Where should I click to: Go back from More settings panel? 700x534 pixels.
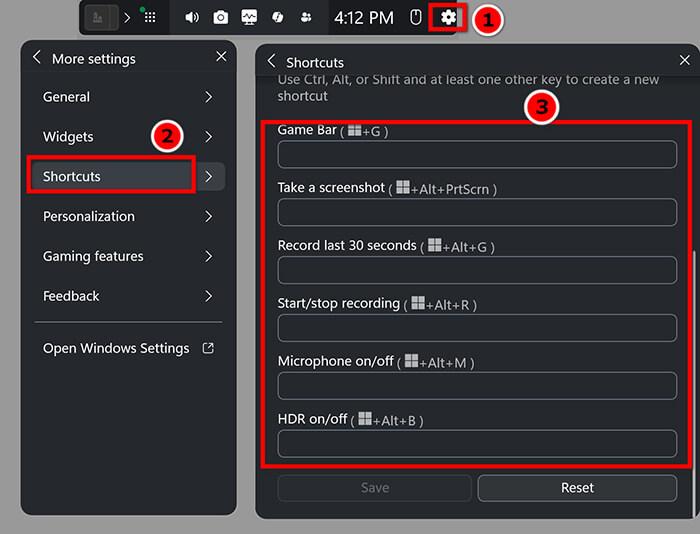(37, 58)
